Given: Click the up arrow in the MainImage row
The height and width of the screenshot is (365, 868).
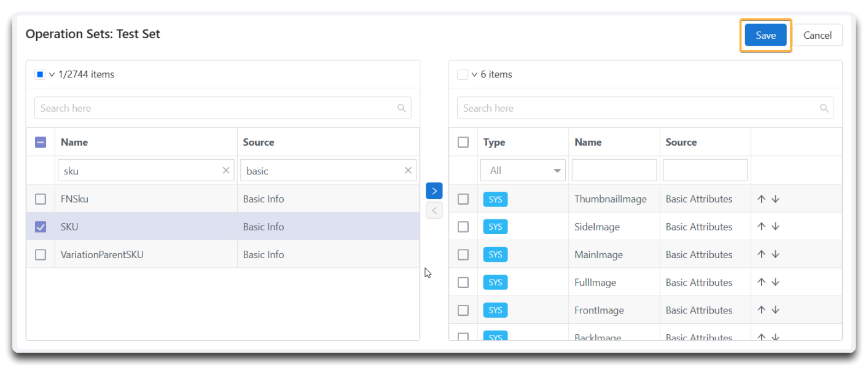Looking at the screenshot, I should point(761,254).
